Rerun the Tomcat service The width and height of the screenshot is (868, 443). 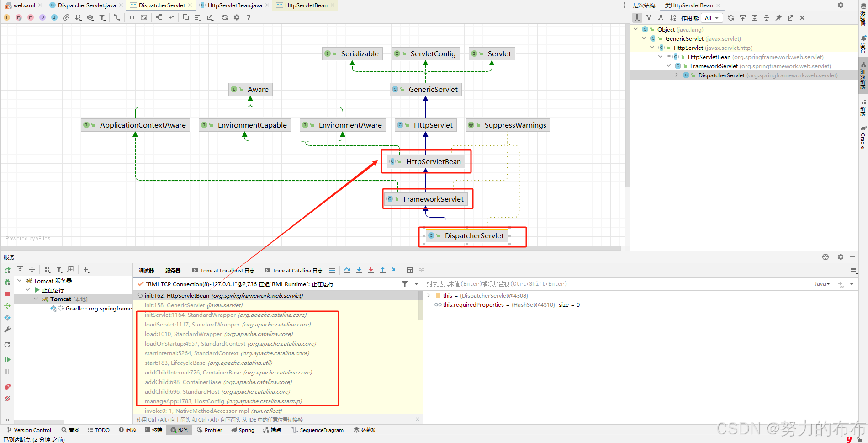(x=7, y=271)
